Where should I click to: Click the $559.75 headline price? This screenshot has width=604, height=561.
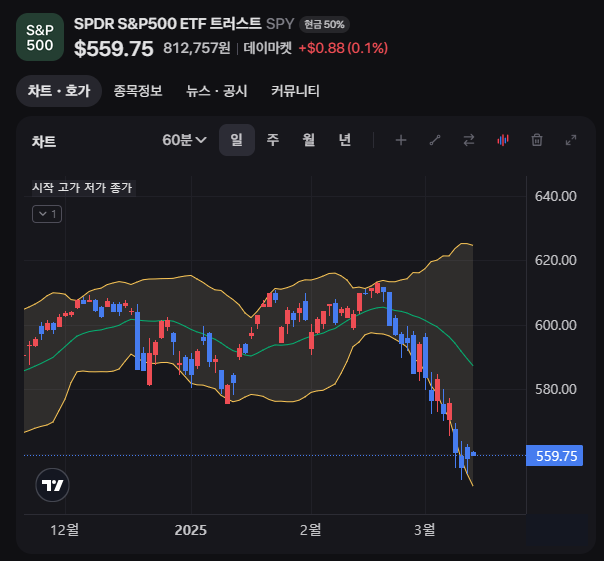pyautogui.click(x=114, y=49)
